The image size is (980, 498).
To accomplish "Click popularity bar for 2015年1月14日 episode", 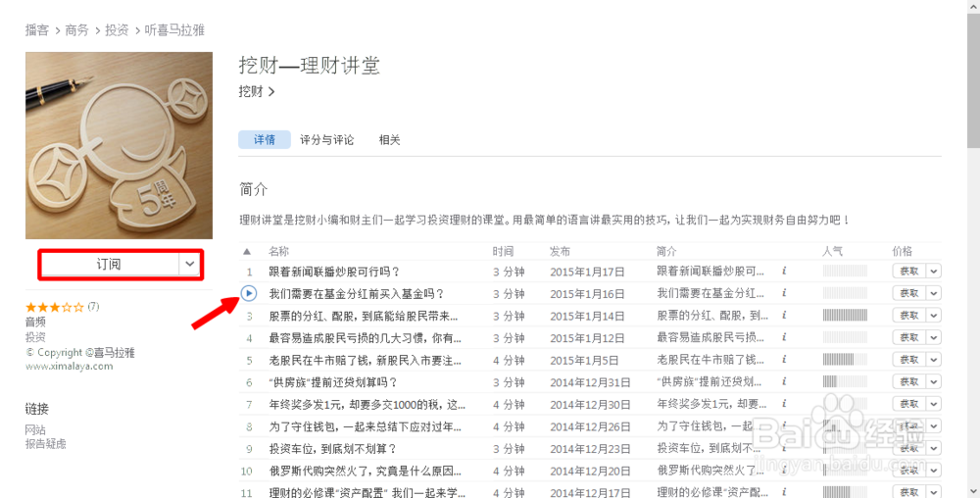I will pos(845,316).
